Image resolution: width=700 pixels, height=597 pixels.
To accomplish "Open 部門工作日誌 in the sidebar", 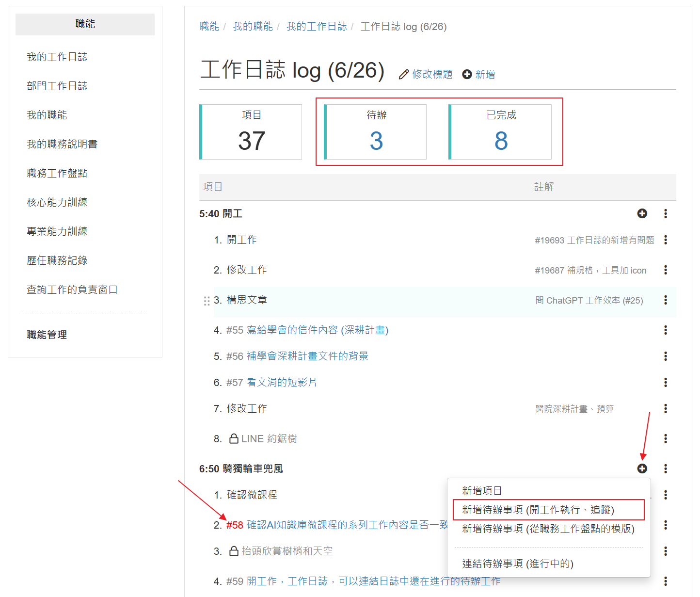I will click(x=57, y=86).
